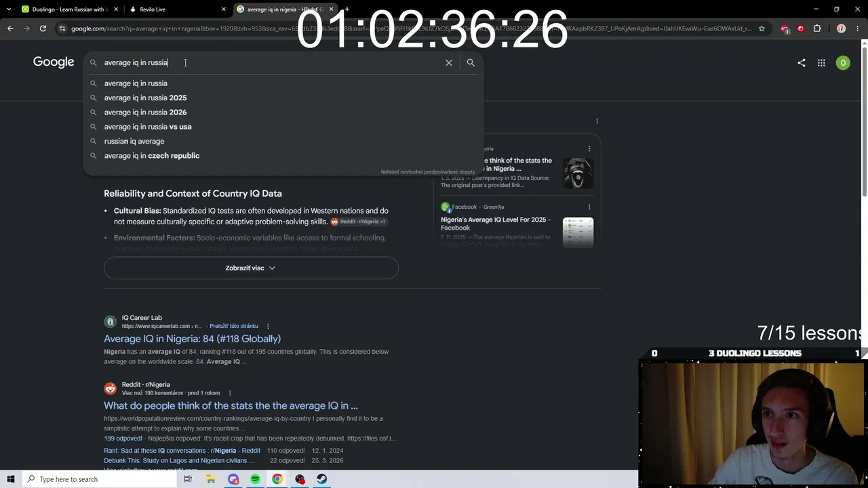The width and height of the screenshot is (868, 488).
Task: Choose suggestion 'average iq in russia 2025'
Action: click(283, 98)
